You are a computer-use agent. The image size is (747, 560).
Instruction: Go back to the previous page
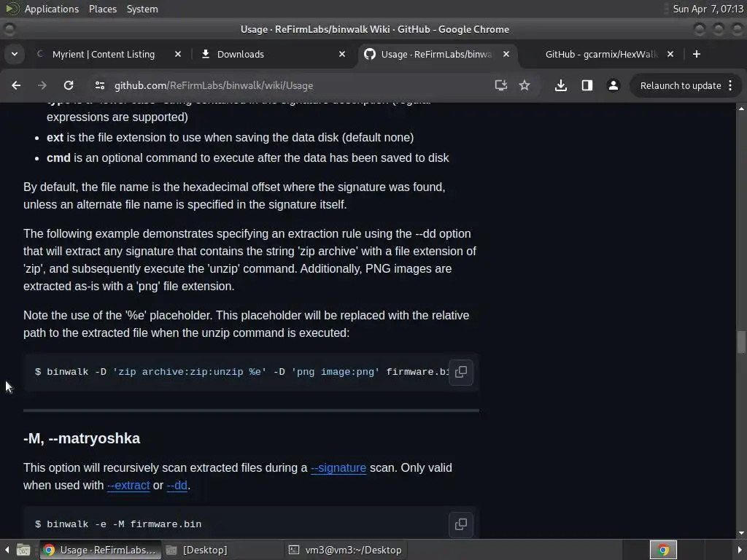(x=16, y=85)
